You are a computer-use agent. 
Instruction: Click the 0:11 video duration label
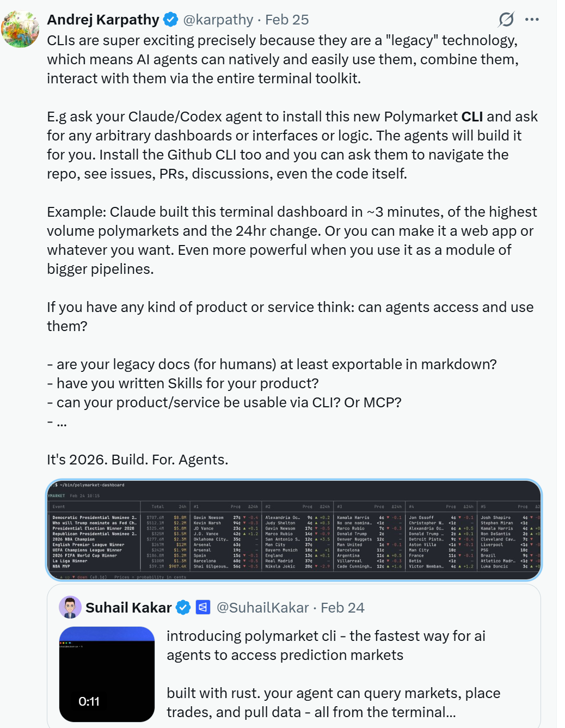89,701
